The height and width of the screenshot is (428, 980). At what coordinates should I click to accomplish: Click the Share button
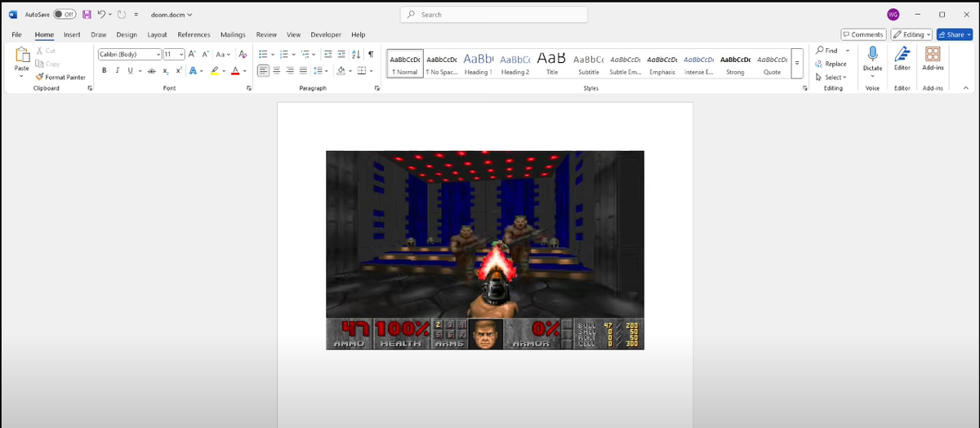(955, 34)
